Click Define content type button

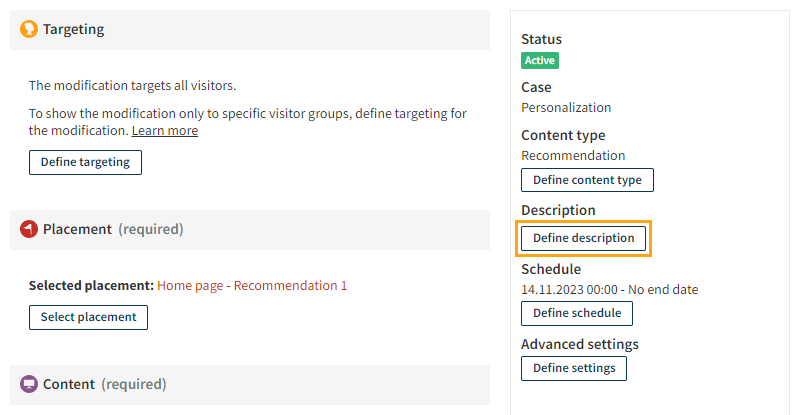587,180
